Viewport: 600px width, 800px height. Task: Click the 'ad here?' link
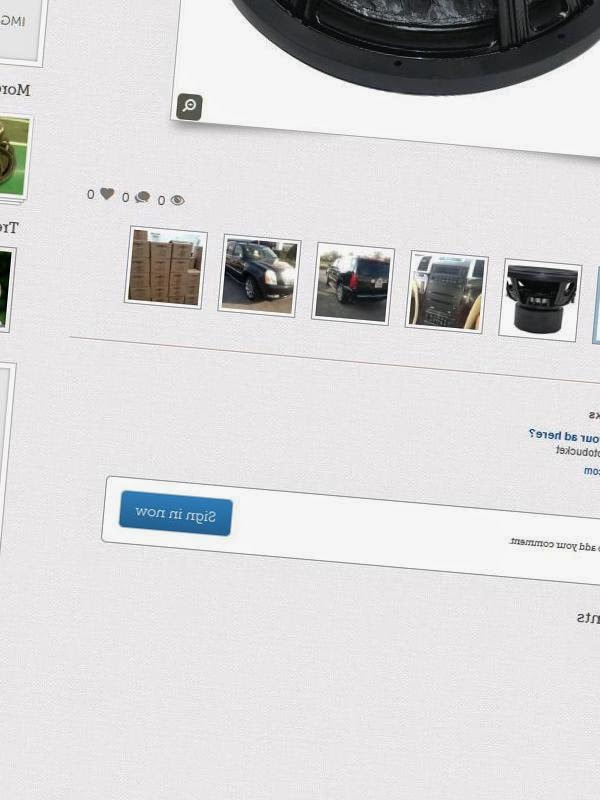point(553,435)
